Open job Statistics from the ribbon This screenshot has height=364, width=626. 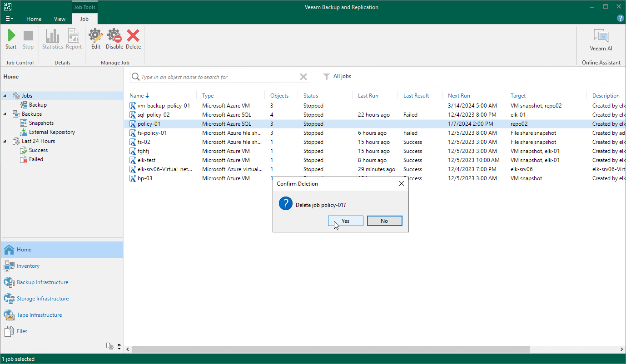click(x=53, y=39)
